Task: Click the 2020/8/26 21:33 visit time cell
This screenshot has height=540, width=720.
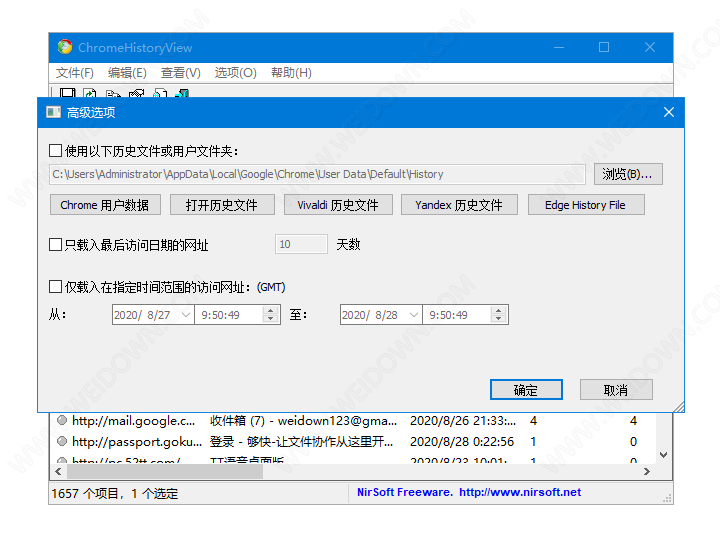Action: pyautogui.click(x=463, y=421)
